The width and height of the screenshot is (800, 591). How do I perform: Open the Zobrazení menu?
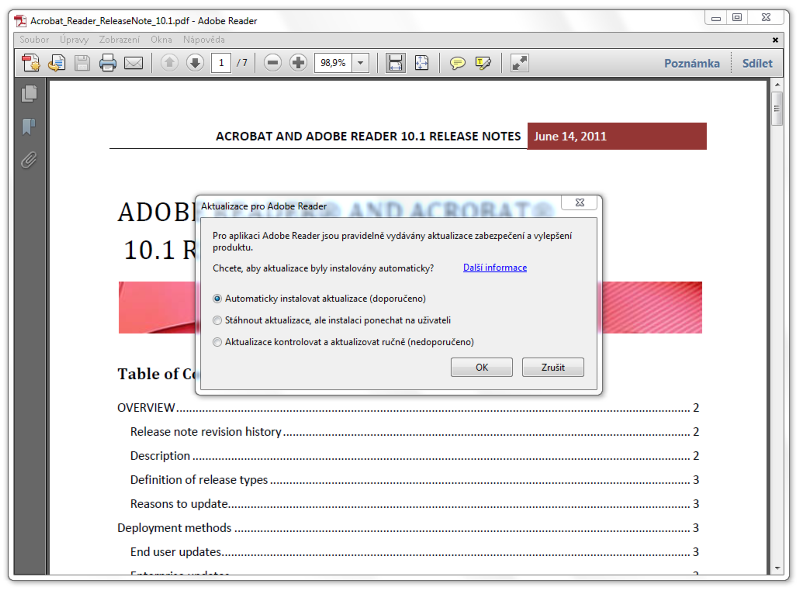(119, 39)
